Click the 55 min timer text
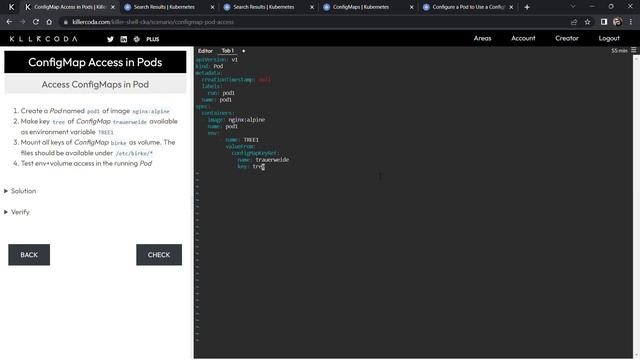Screen dimensions: 640x360 [x=619, y=51]
